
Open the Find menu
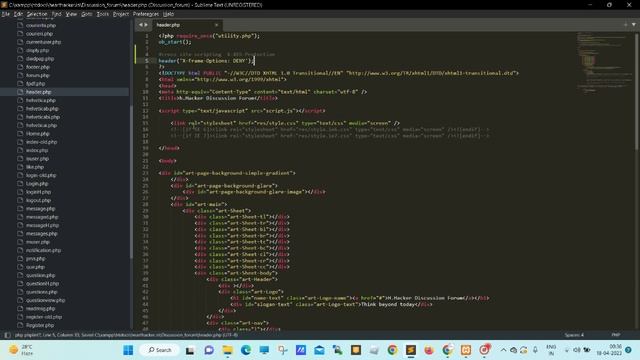coord(56,14)
